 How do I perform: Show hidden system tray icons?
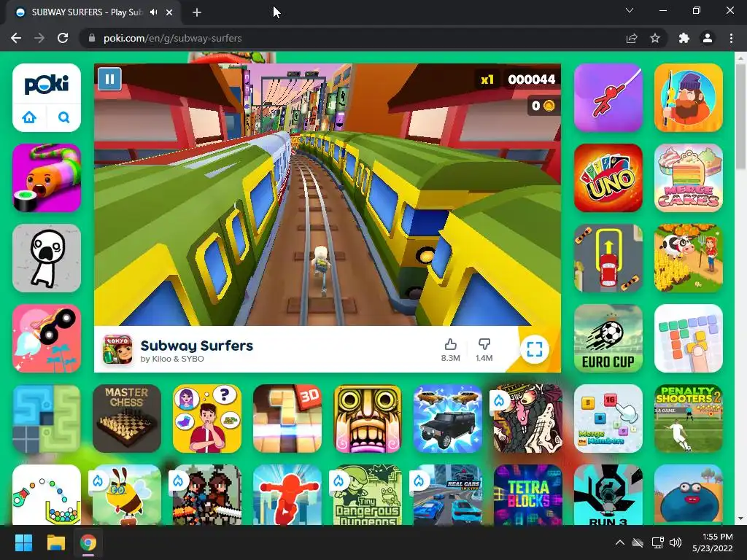point(620,542)
